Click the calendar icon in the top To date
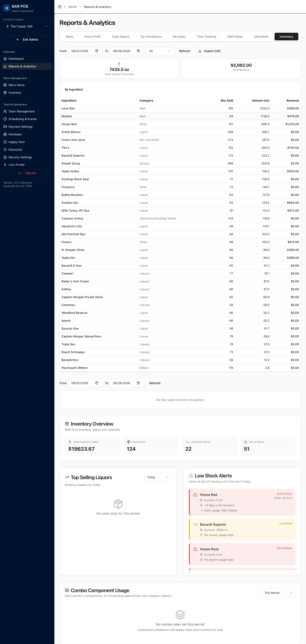This screenshot has width=306, height=644. pos(138,51)
